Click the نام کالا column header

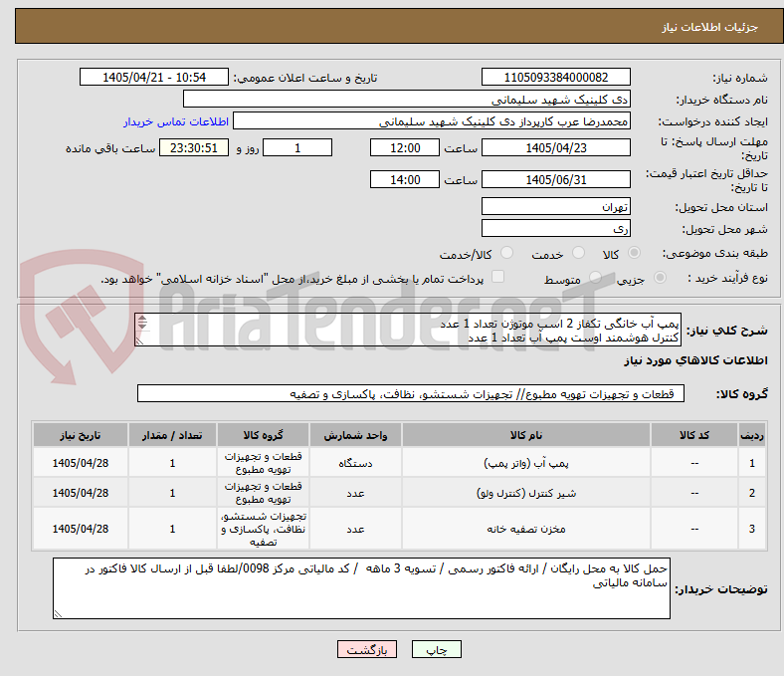point(526,435)
